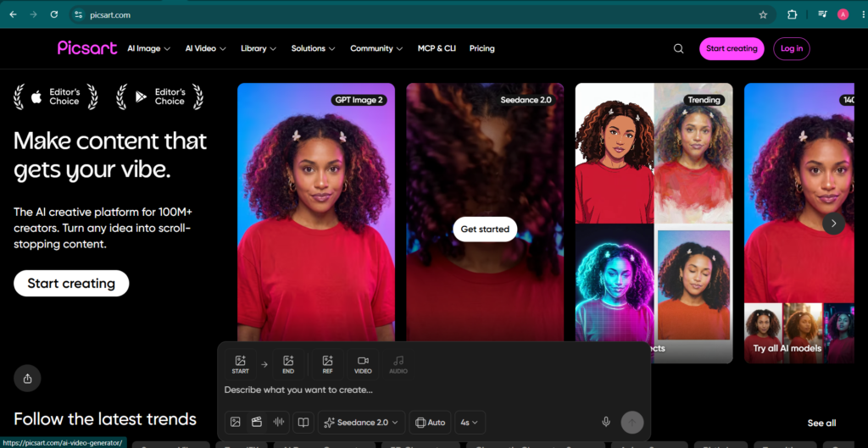Open the See all trends link
Viewport: 868px width, 448px height.
[821, 423]
